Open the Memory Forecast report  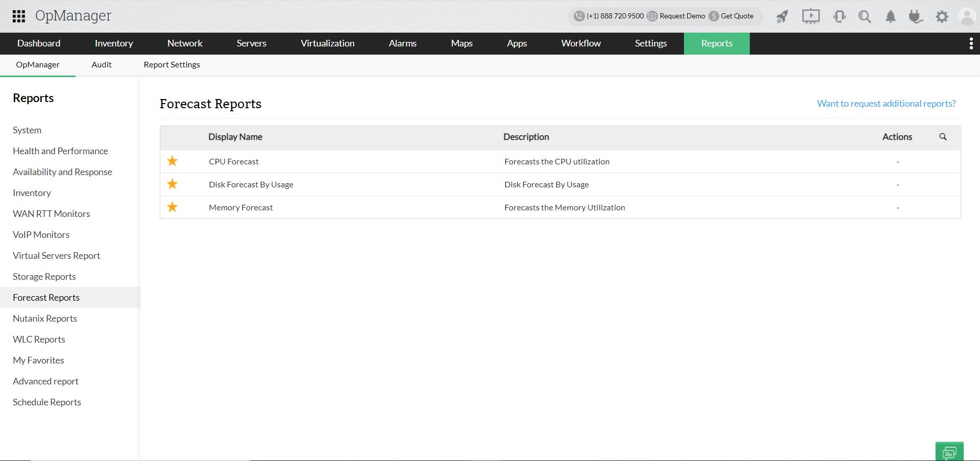pos(241,208)
